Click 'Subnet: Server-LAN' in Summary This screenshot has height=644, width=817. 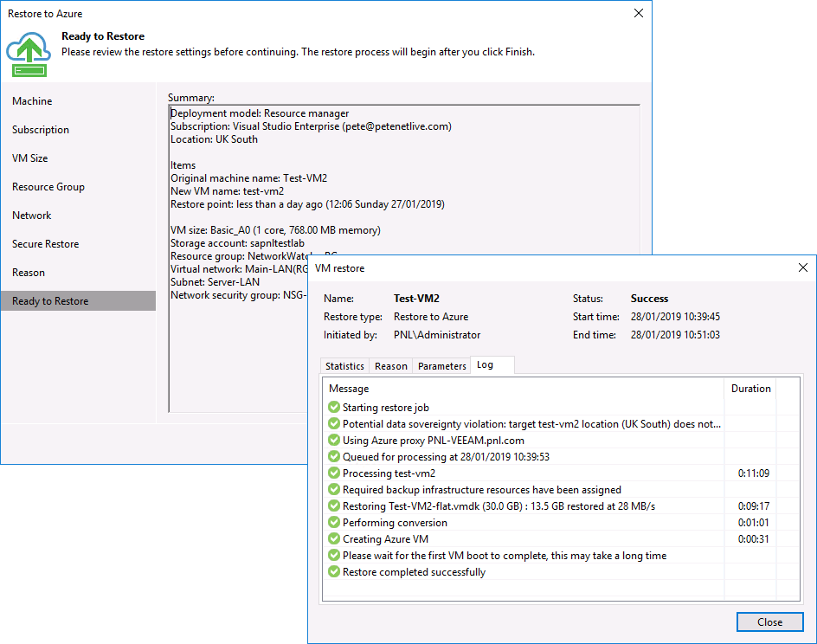click(216, 282)
